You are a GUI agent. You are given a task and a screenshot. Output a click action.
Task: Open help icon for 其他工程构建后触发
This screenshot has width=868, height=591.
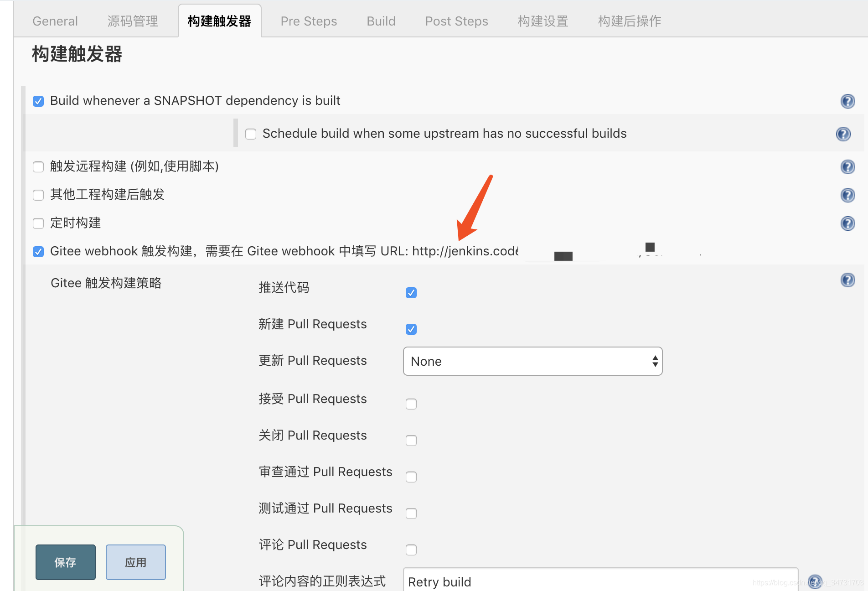[847, 195]
